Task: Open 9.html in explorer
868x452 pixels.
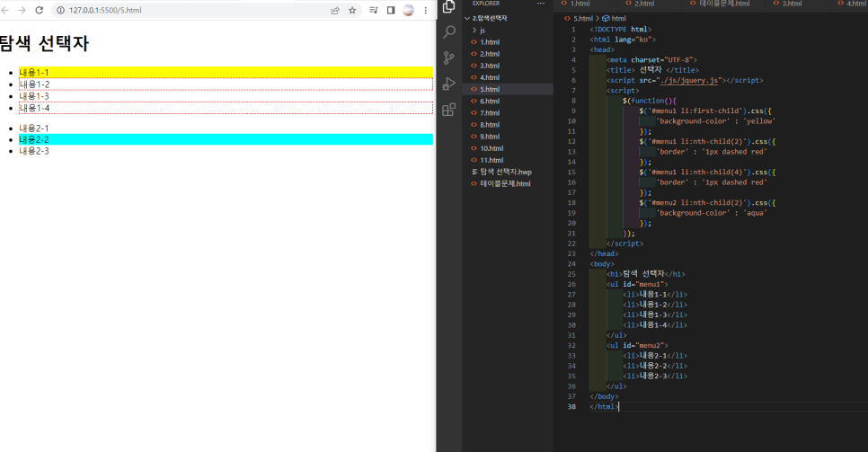Action: click(x=490, y=137)
